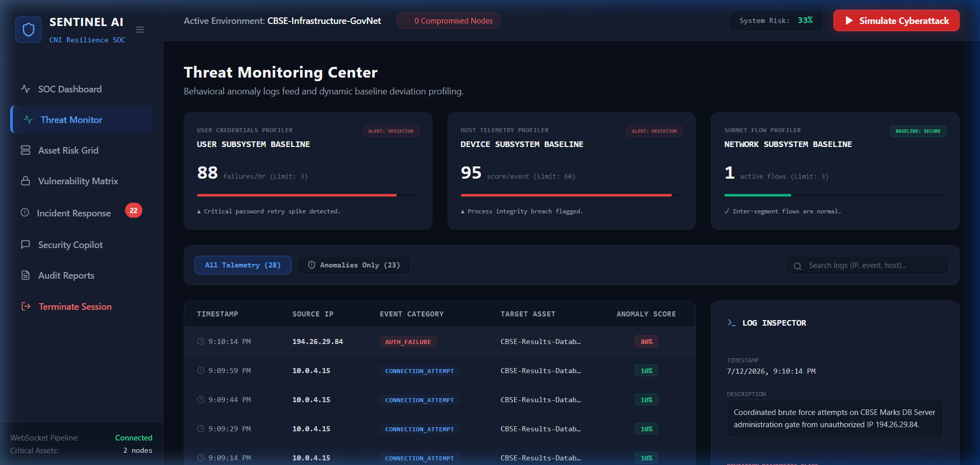Screen dimensions: 980x465
Task: Click the TIMESTAMP column header
Action: click(217, 314)
